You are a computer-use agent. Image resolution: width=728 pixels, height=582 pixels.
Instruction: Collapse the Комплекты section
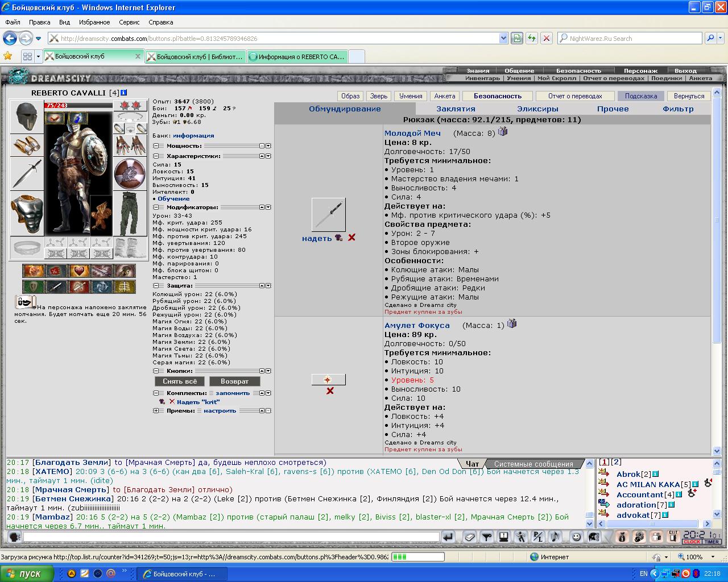pos(156,393)
